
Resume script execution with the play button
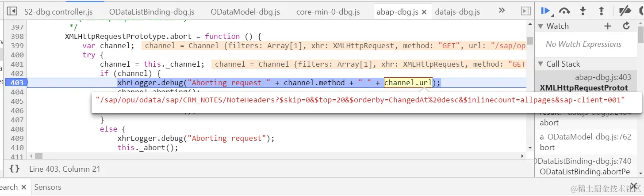[545, 11]
